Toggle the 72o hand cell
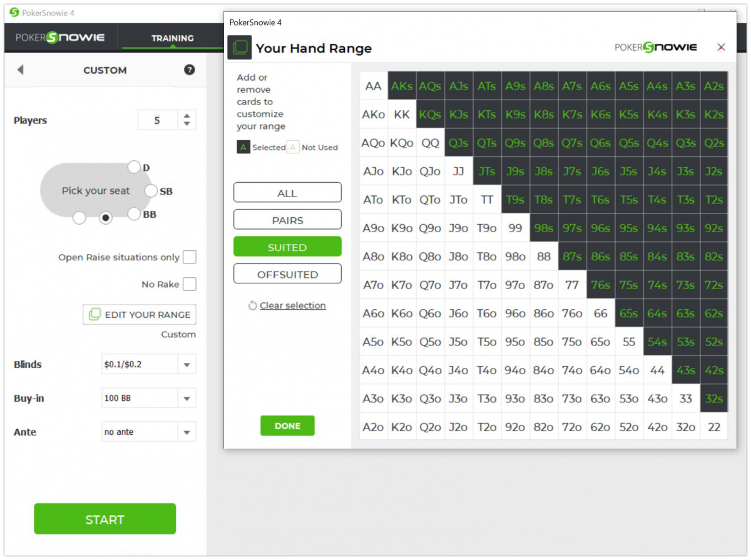Image resolution: width=751 pixels, height=560 pixels. point(572,427)
